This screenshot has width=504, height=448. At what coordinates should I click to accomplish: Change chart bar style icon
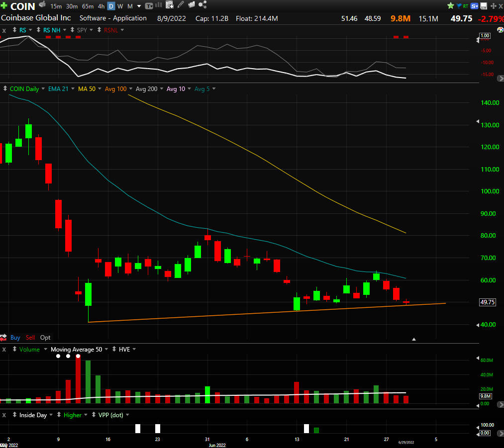pos(159,5)
